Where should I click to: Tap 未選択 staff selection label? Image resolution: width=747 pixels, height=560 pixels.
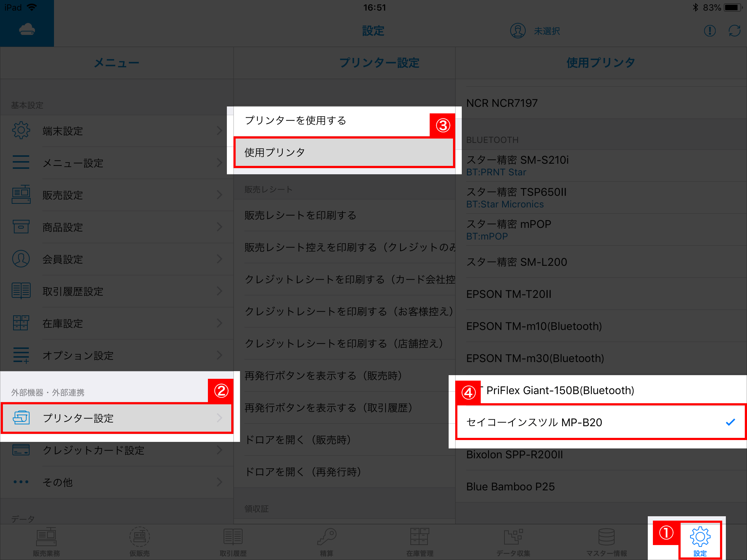[547, 31]
